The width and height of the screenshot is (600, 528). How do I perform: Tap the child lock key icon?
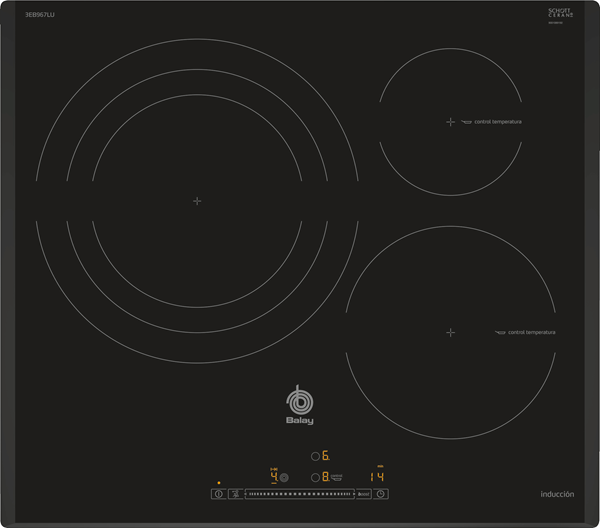pos(236,494)
